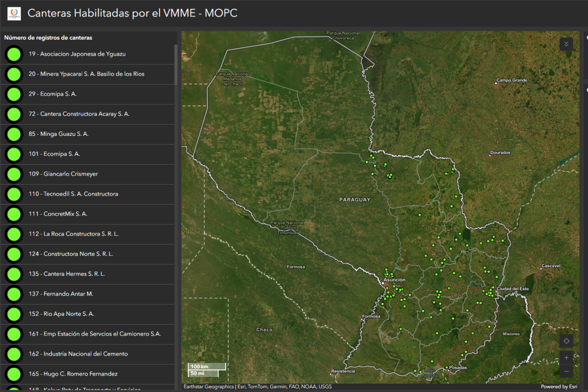Open 165 - Hugo C. Romero Fernandez record
588x392 pixels.
tap(73, 374)
